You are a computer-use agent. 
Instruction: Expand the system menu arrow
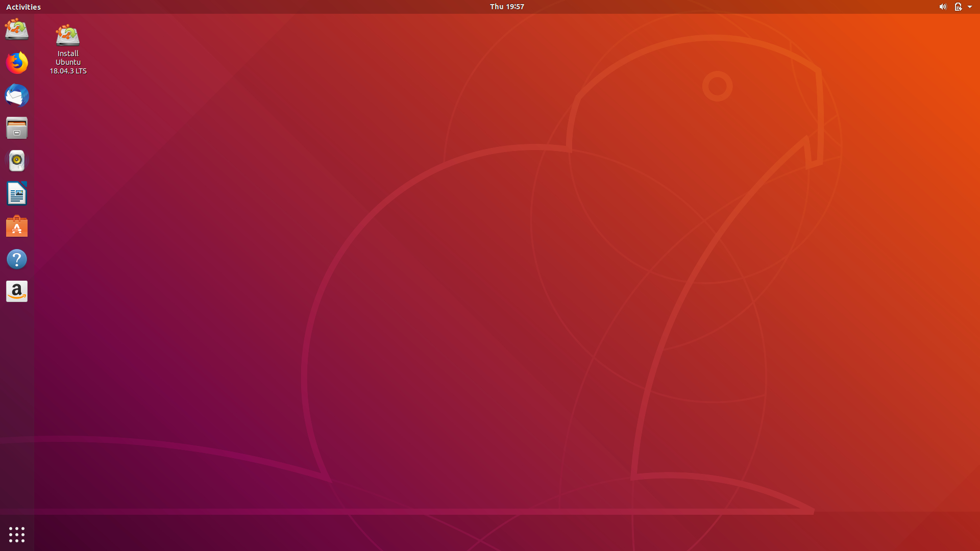tap(970, 7)
